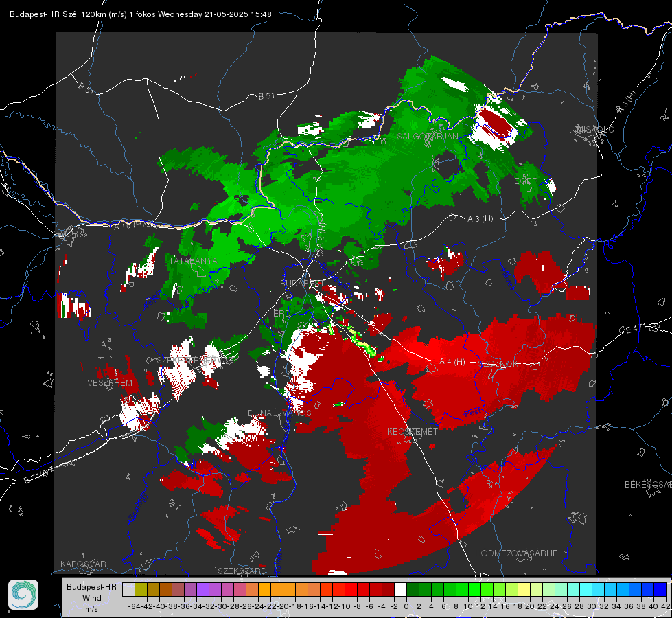
Task: Click the 'Budapest-HR Wind m/s' legend caption
Action: tap(91, 597)
